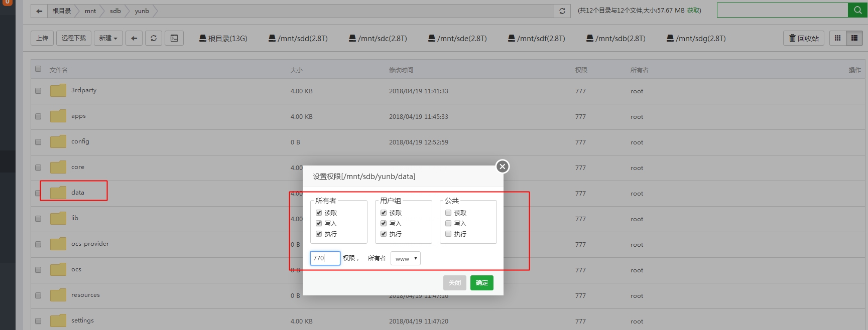Click the refresh toolbar button
This screenshot has height=330, width=868.
[154, 38]
